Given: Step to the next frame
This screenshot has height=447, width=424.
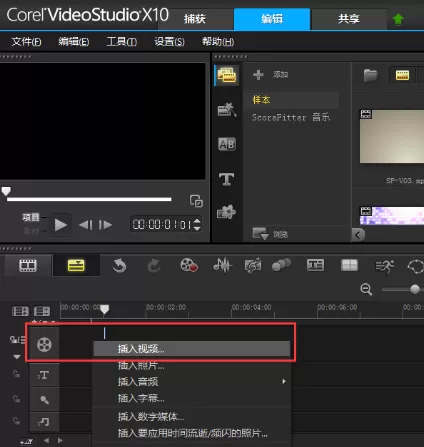Looking at the screenshot, I should click(105, 225).
